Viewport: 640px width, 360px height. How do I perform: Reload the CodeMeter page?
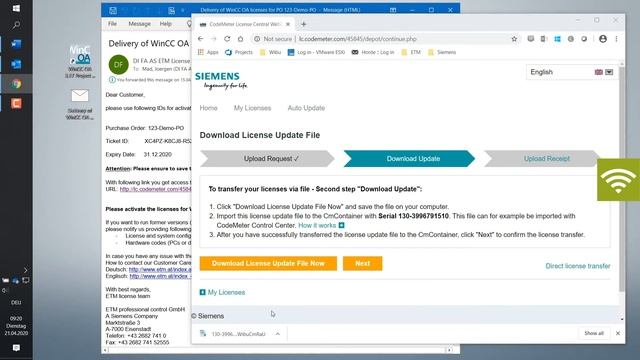pyautogui.click(x=227, y=39)
